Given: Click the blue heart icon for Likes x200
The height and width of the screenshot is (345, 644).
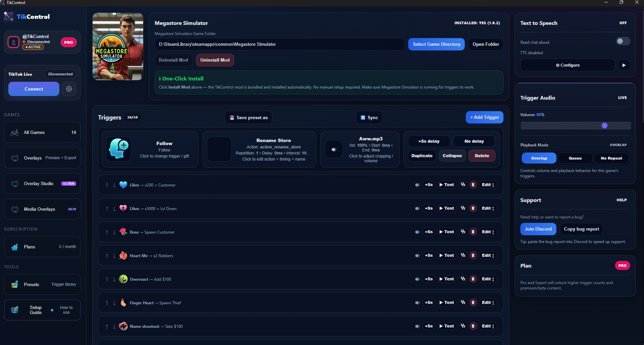Looking at the screenshot, I should (123, 185).
